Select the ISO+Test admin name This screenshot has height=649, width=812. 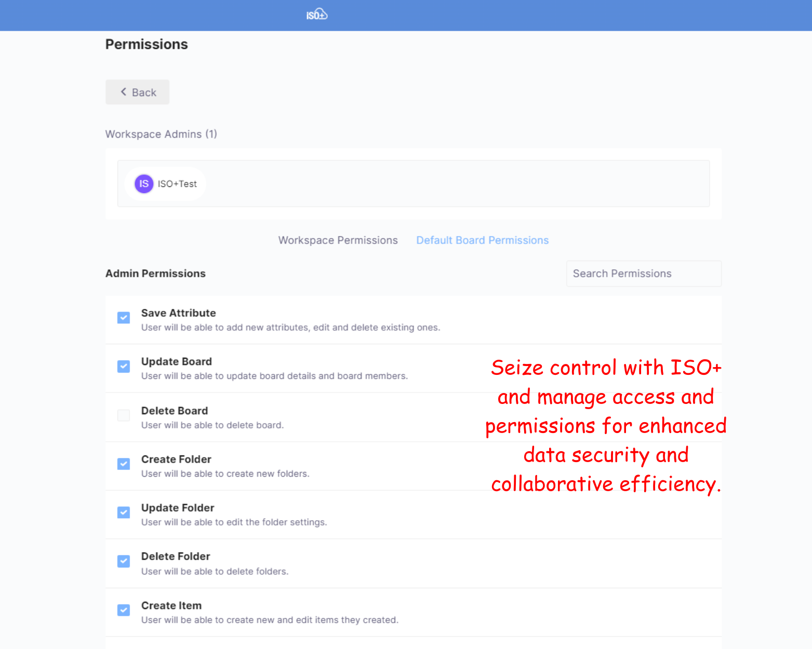pyautogui.click(x=177, y=184)
